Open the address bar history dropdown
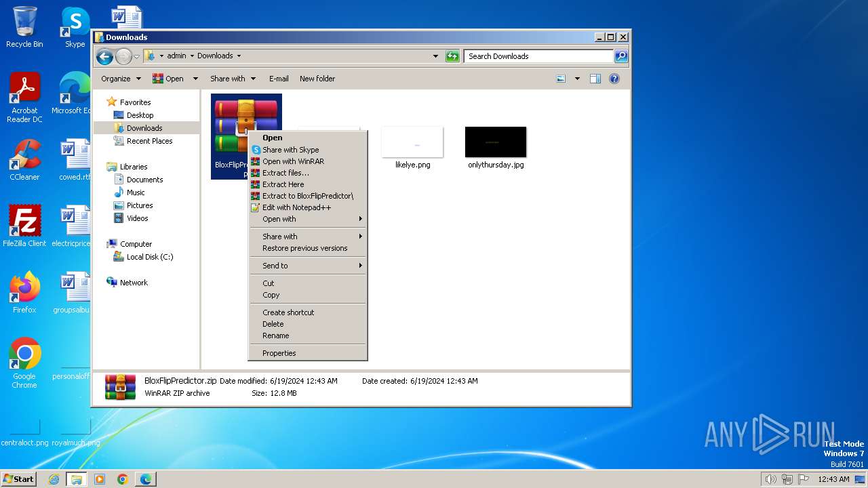Image resolution: width=868 pixels, height=488 pixels. tap(435, 56)
